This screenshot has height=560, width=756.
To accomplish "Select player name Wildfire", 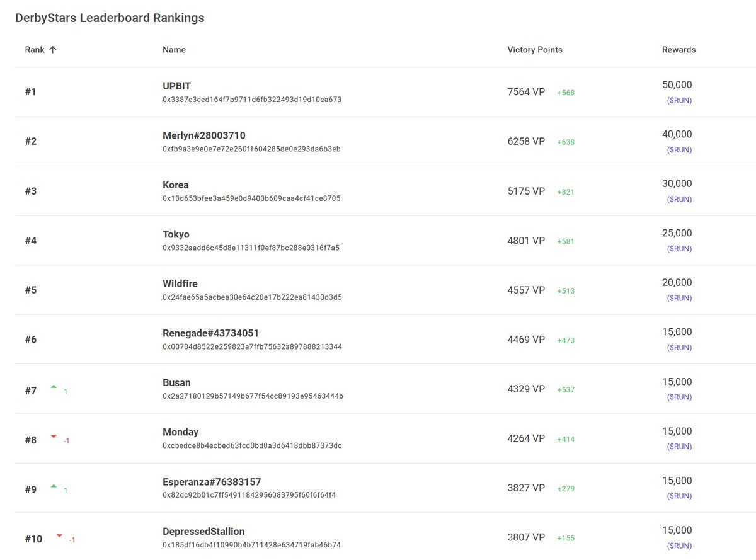I will (x=180, y=283).
